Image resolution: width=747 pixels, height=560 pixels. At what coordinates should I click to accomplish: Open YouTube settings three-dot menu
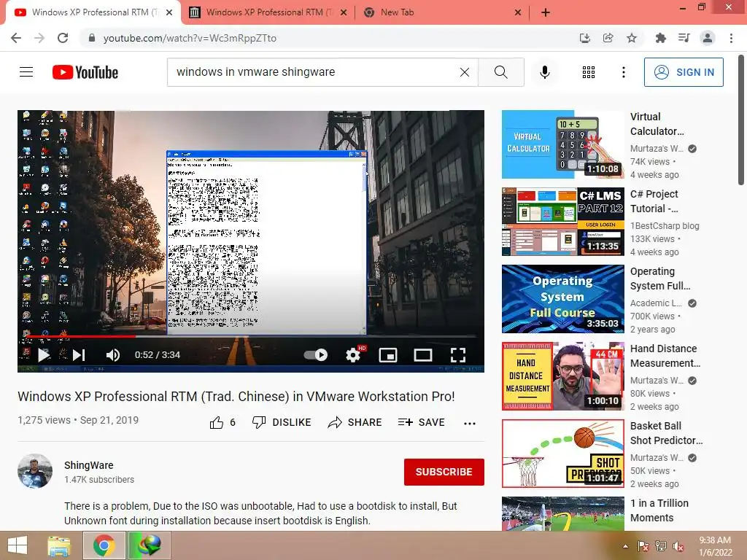click(x=624, y=72)
